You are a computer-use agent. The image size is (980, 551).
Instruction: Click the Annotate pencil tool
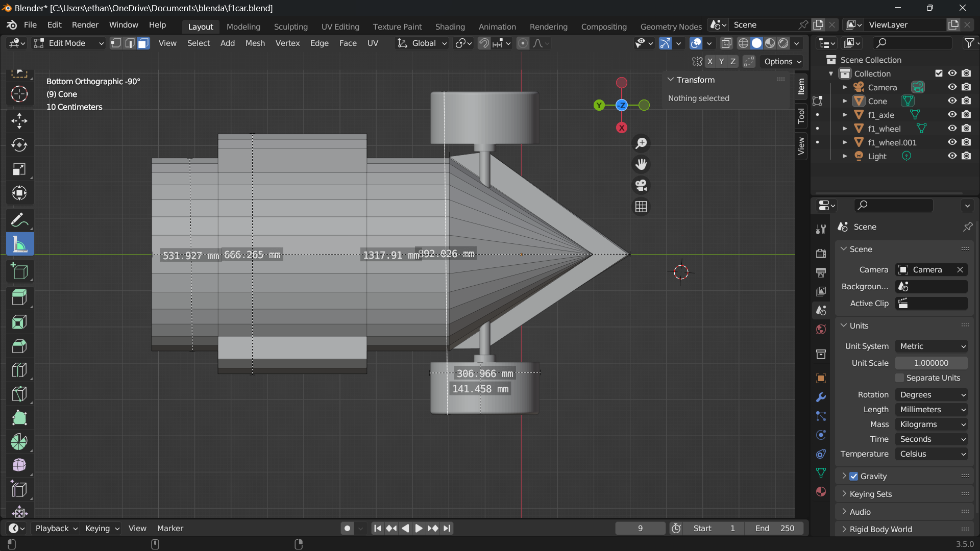coord(19,220)
